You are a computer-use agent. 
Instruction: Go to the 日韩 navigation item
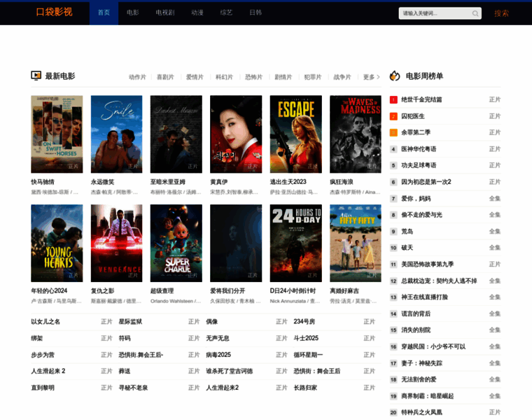pyautogui.click(x=255, y=13)
